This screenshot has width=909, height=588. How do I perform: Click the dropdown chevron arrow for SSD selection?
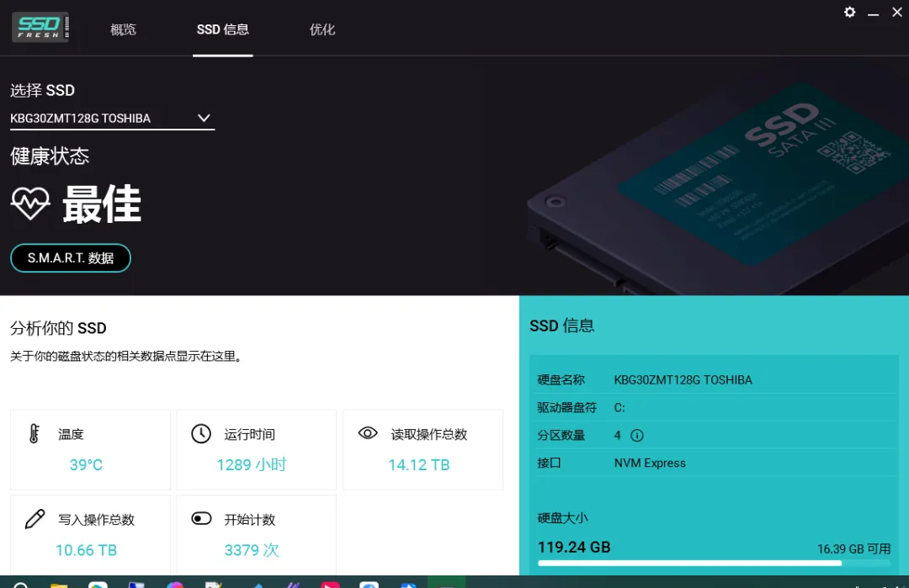tap(204, 118)
